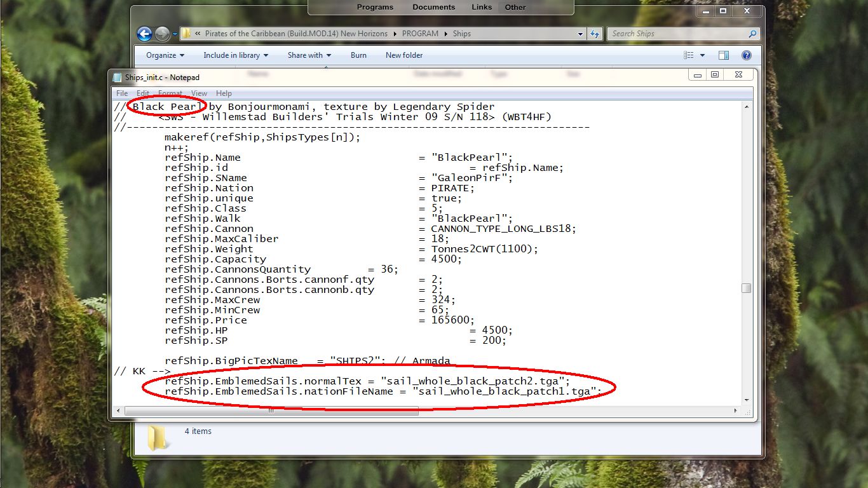The image size is (868, 488).
Task: Open the Organize dropdown menu
Action: pos(165,55)
